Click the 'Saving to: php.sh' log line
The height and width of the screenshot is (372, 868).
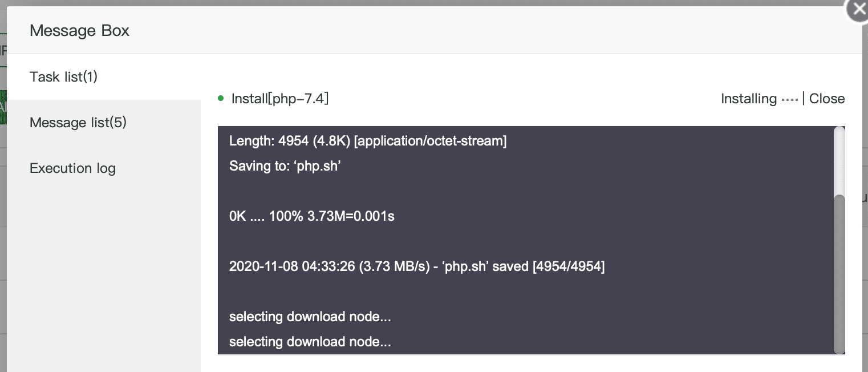coord(285,166)
